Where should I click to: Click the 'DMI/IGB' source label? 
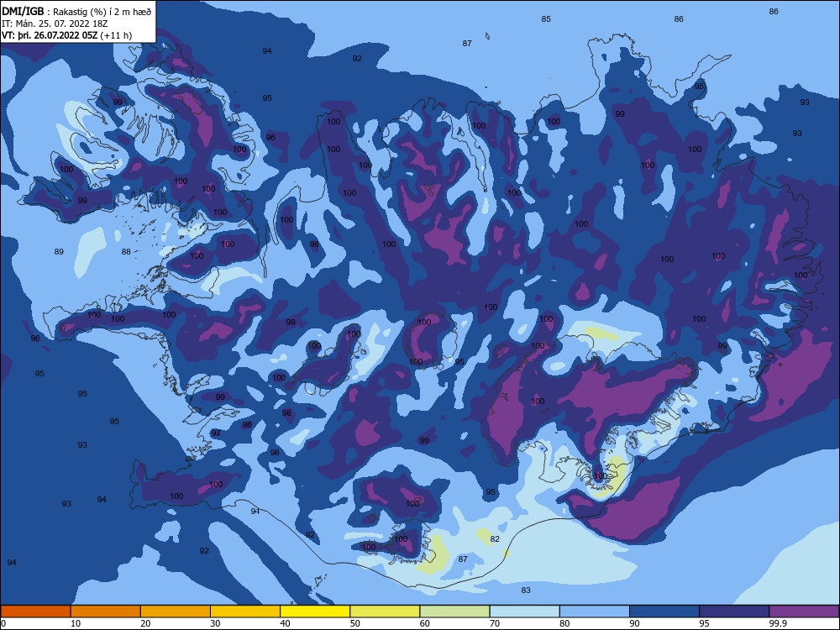[23, 11]
